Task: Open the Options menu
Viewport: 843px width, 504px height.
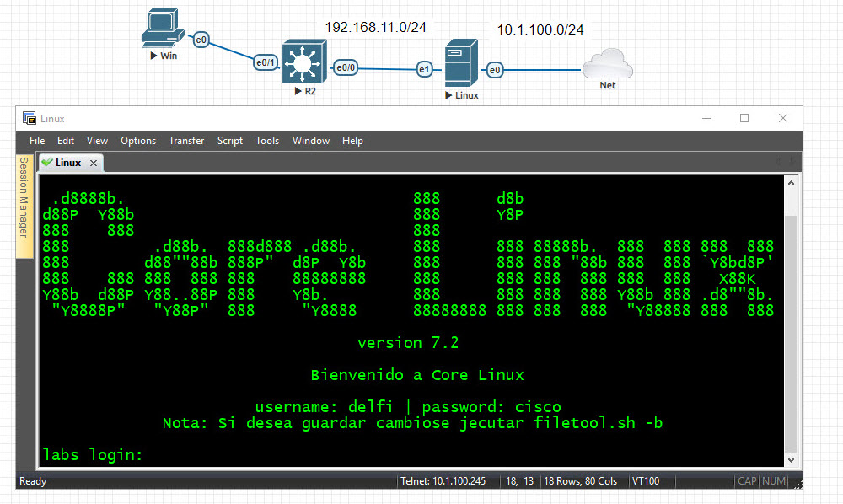Action: [x=137, y=141]
